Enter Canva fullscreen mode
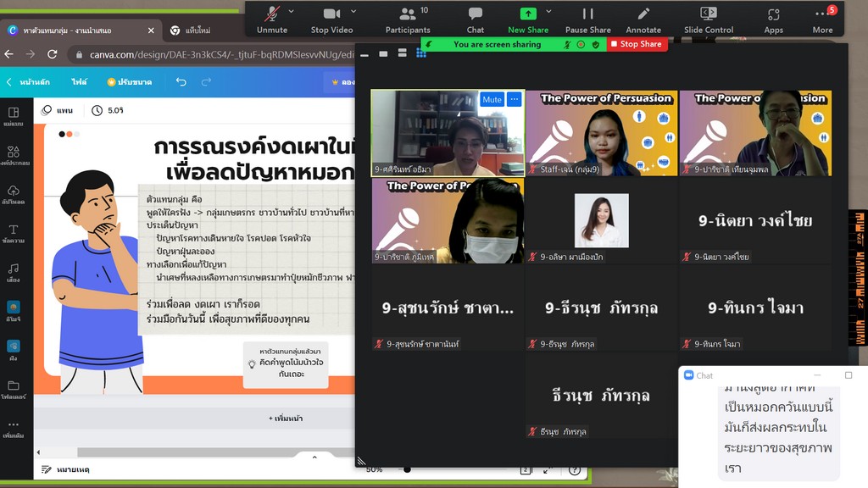868x488 pixels. click(x=548, y=470)
